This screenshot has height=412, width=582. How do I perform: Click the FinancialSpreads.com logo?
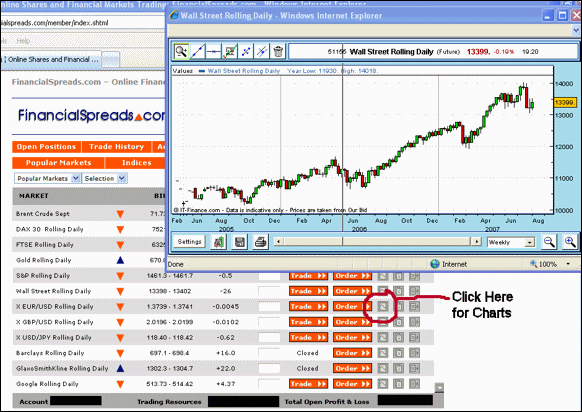[x=91, y=115]
